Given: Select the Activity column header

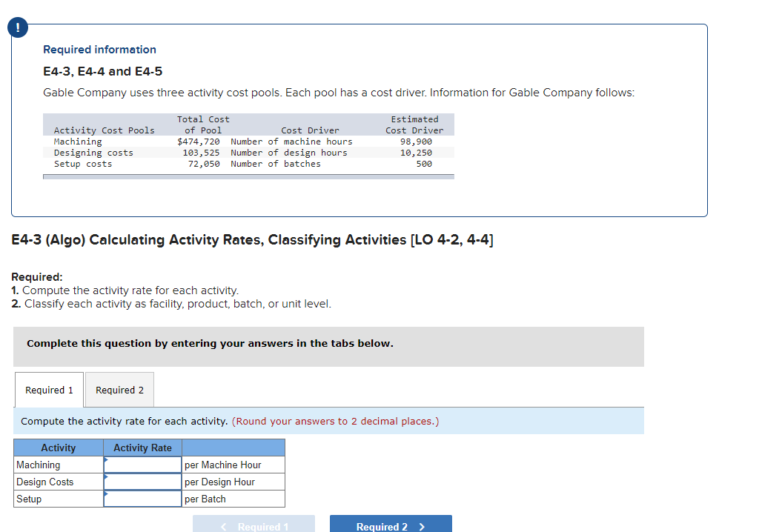Looking at the screenshot, I should [x=58, y=448].
